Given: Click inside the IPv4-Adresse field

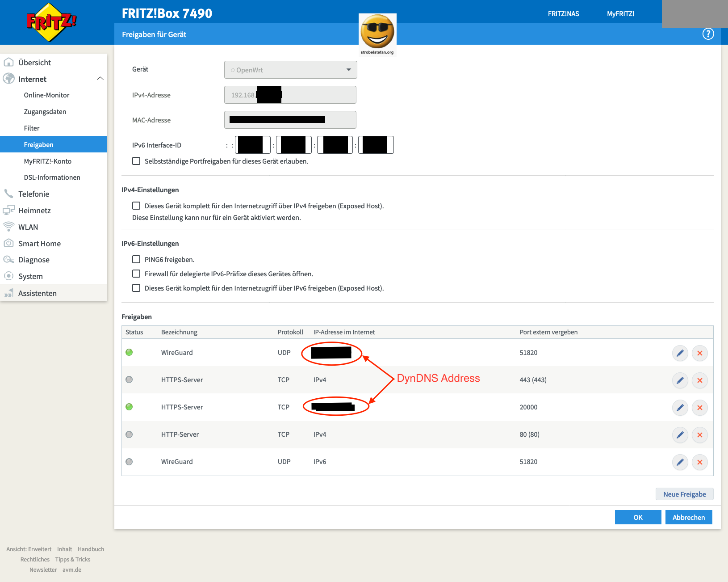Looking at the screenshot, I should pos(290,95).
